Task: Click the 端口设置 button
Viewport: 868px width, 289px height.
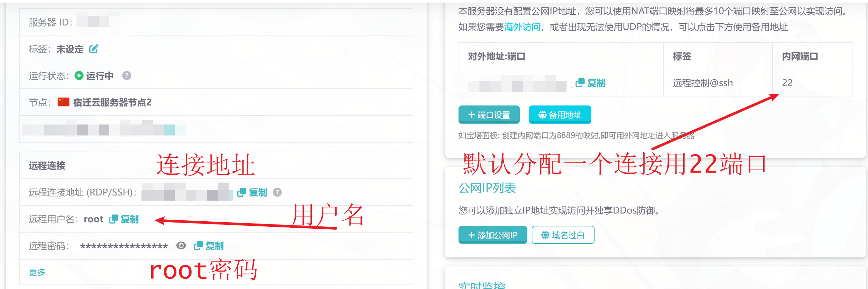Action: click(489, 115)
